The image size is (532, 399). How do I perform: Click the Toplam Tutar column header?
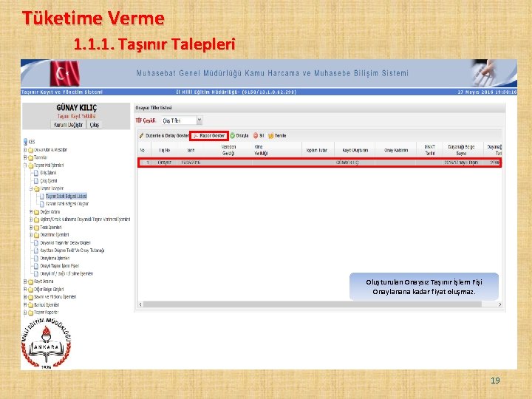pyautogui.click(x=316, y=150)
